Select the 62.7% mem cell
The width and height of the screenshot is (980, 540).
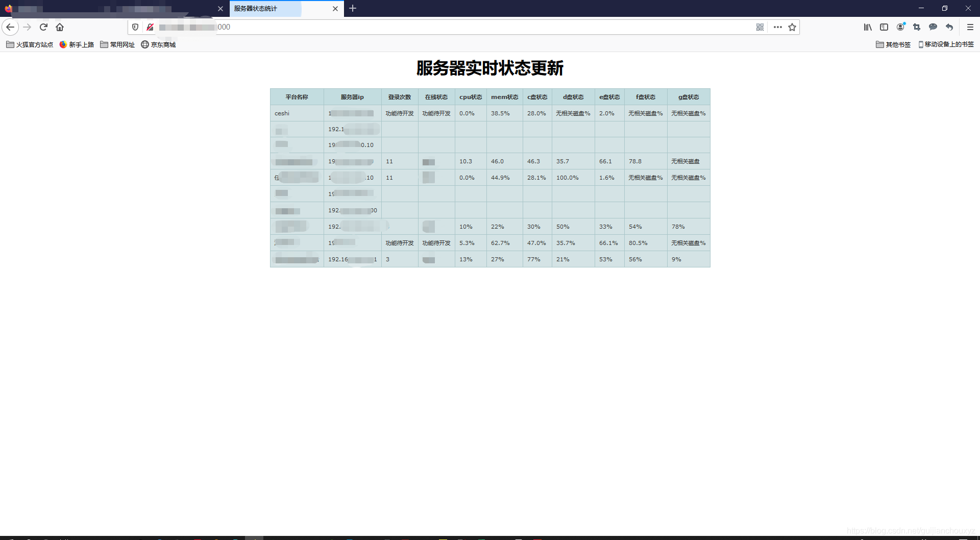pyautogui.click(x=505, y=243)
